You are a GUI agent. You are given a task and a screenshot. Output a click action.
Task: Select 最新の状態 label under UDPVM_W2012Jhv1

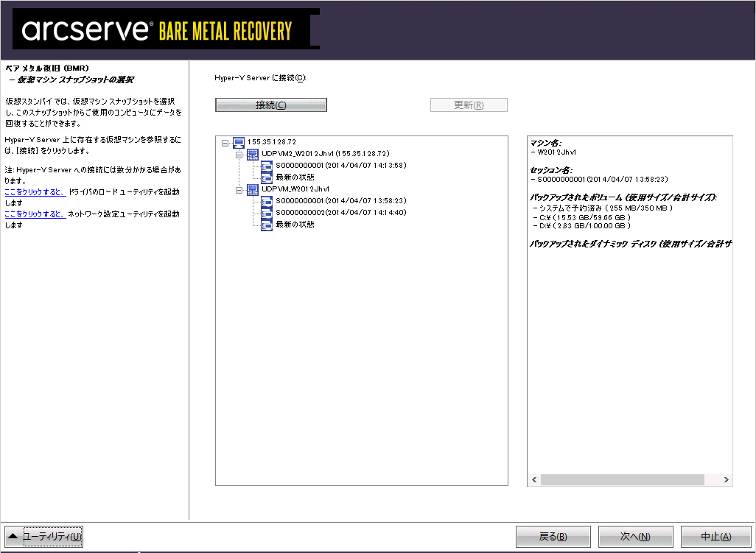click(295, 225)
